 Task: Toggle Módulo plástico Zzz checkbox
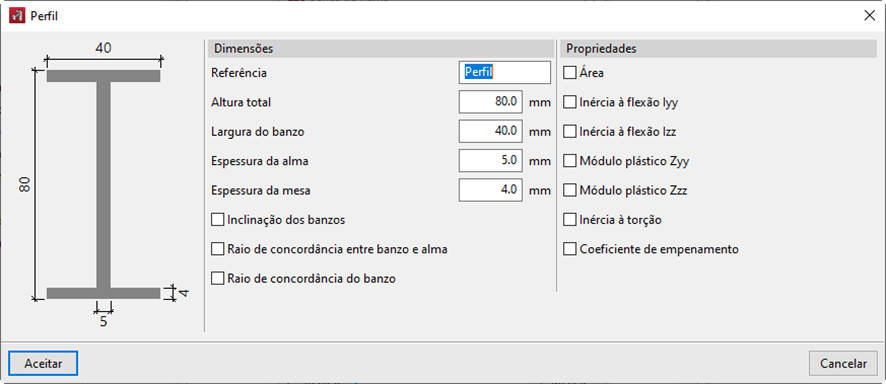(x=570, y=190)
